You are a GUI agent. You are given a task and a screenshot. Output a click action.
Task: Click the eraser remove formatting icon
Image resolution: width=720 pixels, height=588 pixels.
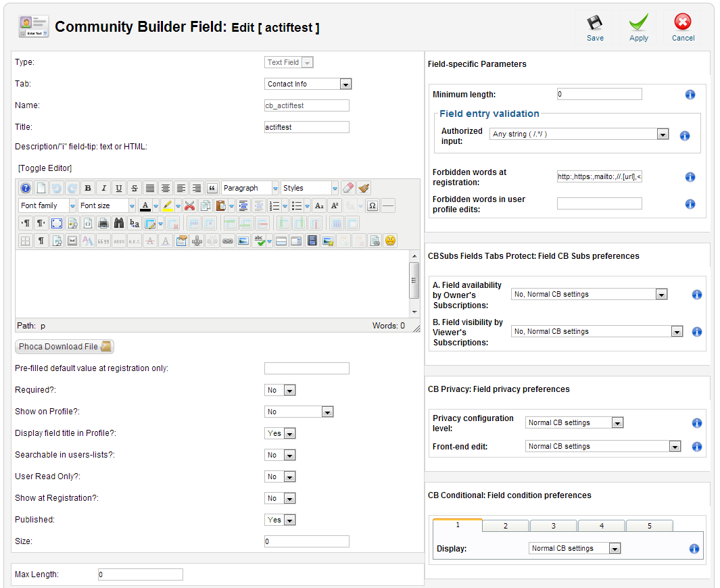coord(348,188)
